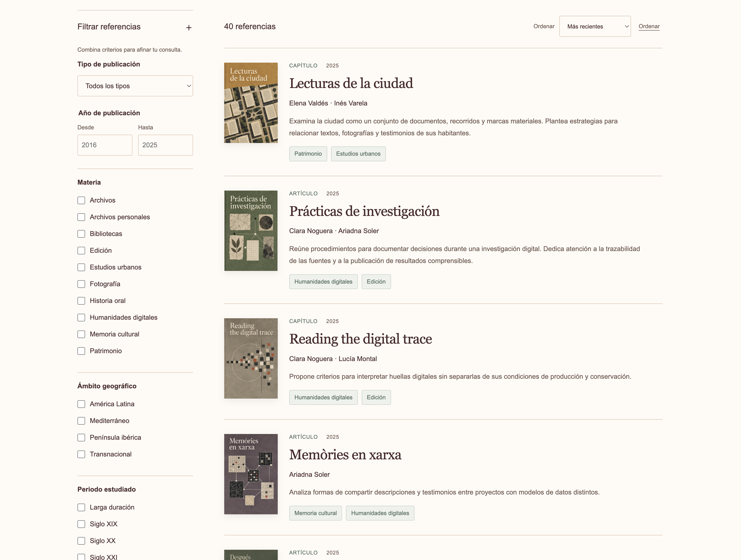Open the Memòries en xarxa title

tap(345, 455)
